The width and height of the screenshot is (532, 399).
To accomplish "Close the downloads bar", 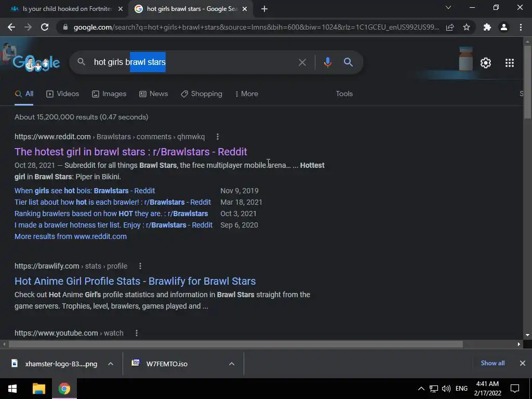I will [523, 363].
